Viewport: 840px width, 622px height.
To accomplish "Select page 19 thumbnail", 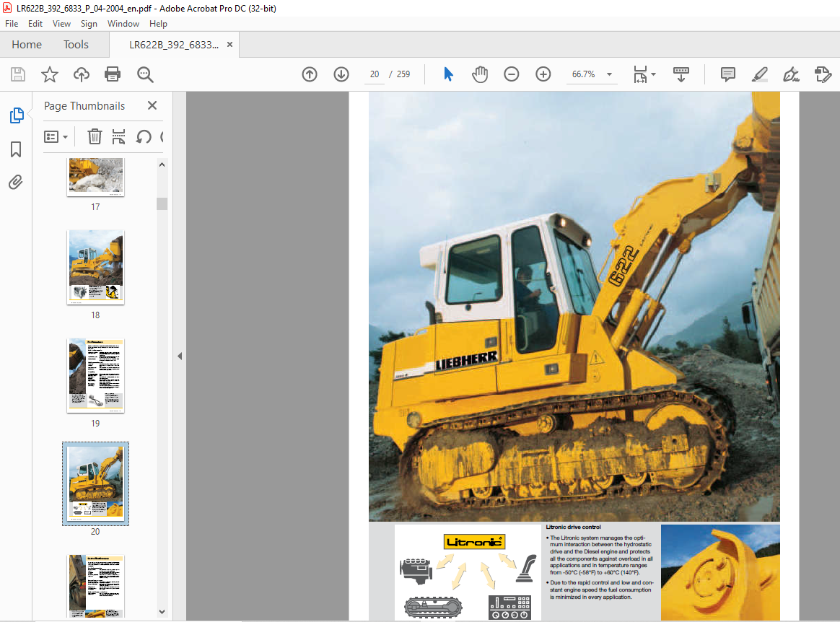I will pos(96,375).
